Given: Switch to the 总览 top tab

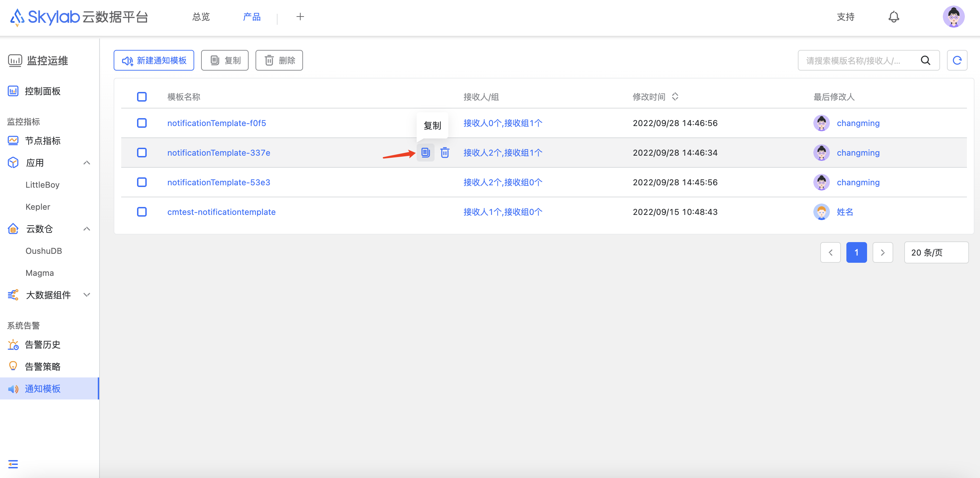Looking at the screenshot, I should (201, 17).
